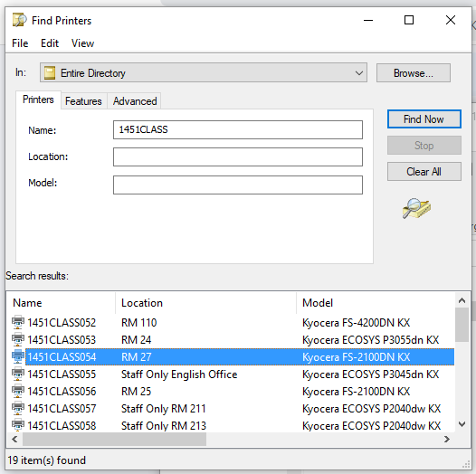476x474 pixels.
Task: Click the Model input field
Action: pos(238,185)
